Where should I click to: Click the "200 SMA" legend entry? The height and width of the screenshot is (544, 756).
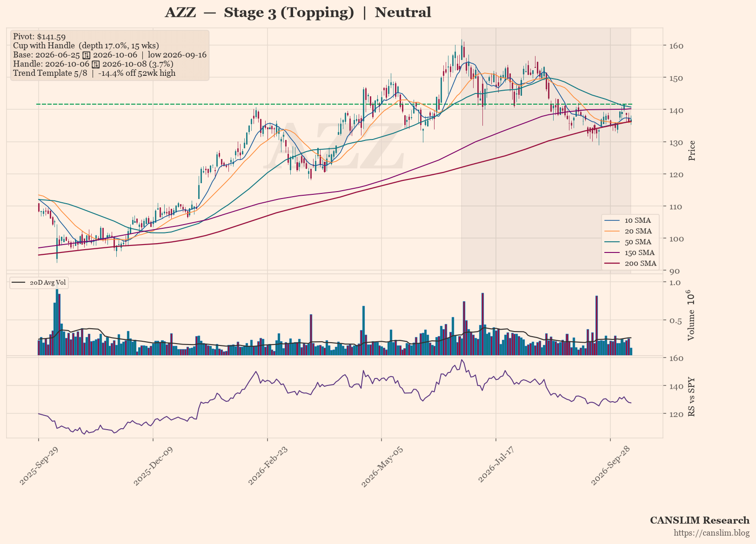[630, 263]
